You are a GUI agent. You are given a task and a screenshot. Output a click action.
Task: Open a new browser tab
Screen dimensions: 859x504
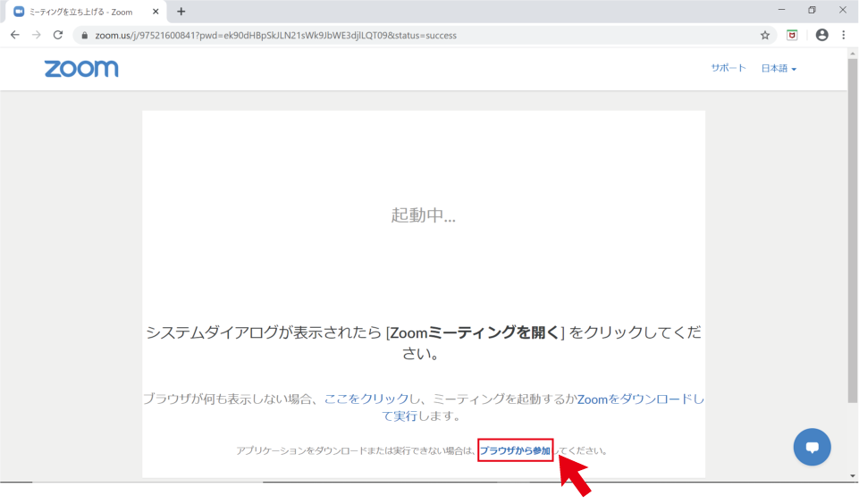click(x=181, y=12)
